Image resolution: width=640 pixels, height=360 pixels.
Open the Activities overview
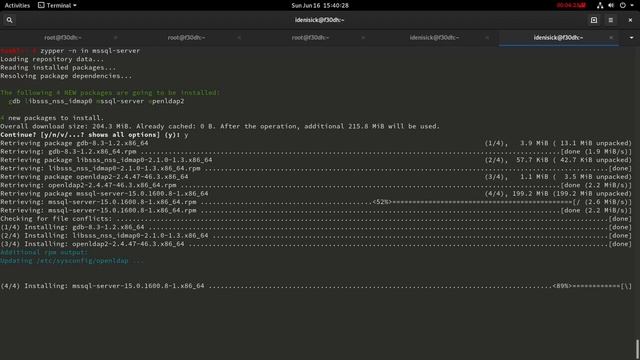pyautogui.click(x=17, y=5)
